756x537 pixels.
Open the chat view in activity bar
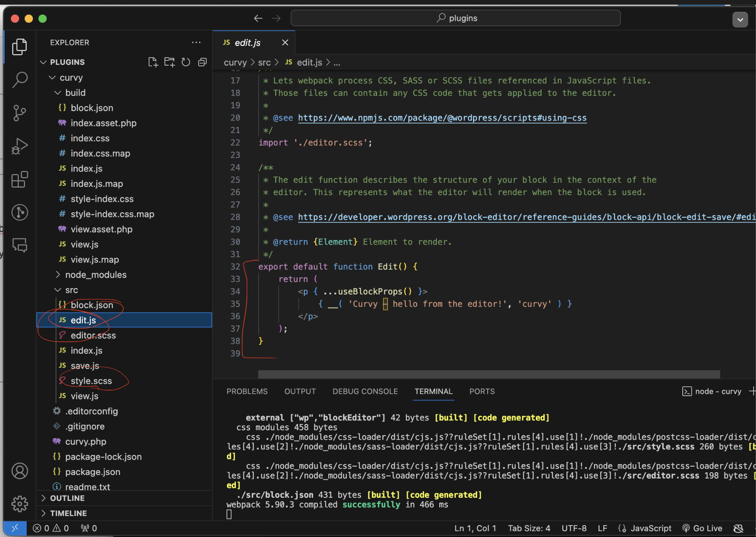pos(19,245)
